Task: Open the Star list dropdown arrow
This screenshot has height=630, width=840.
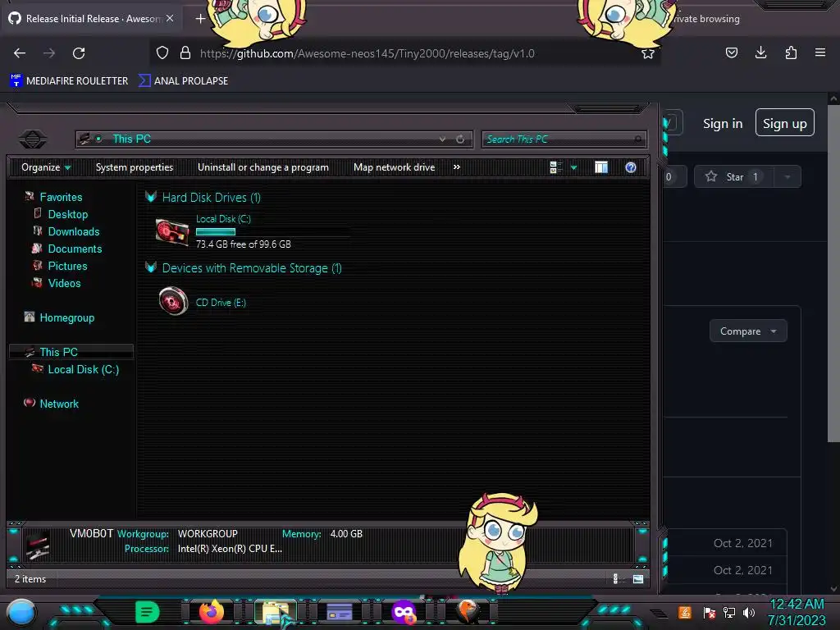Action: tap(787, 177)
